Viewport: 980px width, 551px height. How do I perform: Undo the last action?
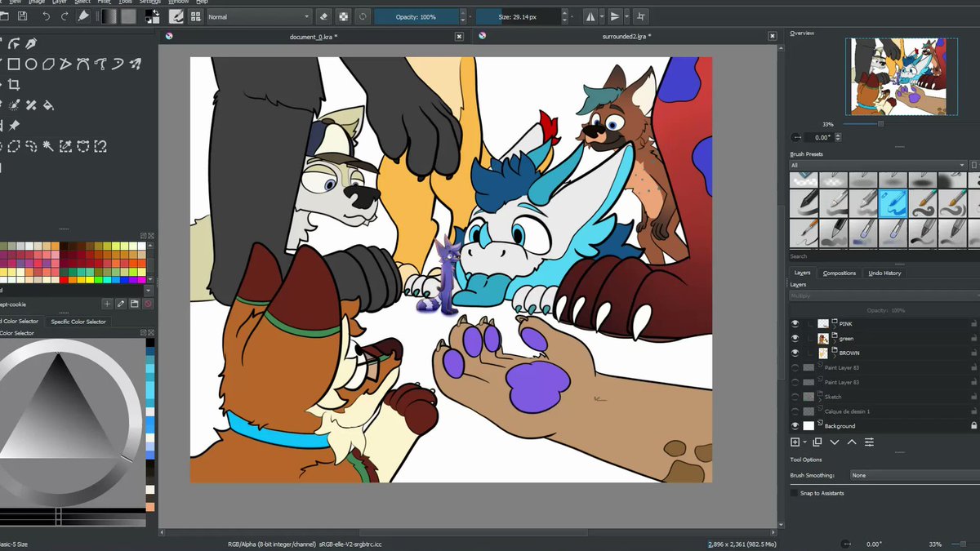pyautogui.click(x=46, y=16)
